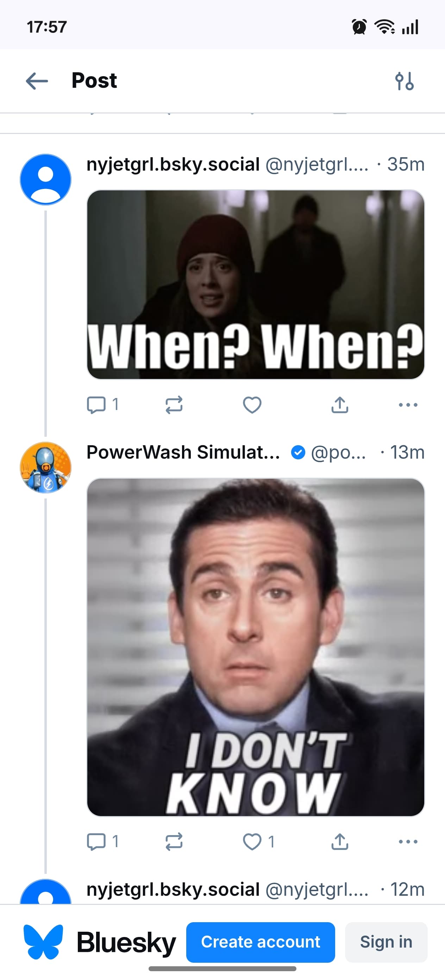Open nyjetgrl's profile avatar at 35m post
Viewport: 445px width, 980px height.
46,179
